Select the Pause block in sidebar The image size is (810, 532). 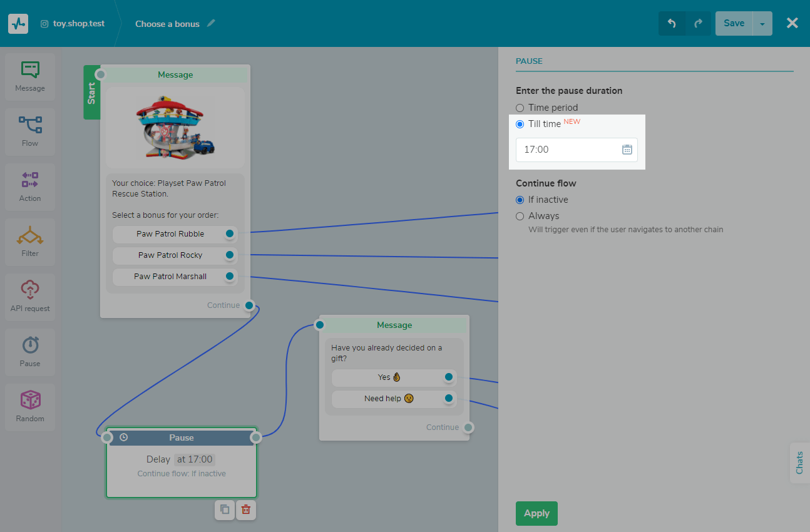pyautogui.click(x=30, y=352)
